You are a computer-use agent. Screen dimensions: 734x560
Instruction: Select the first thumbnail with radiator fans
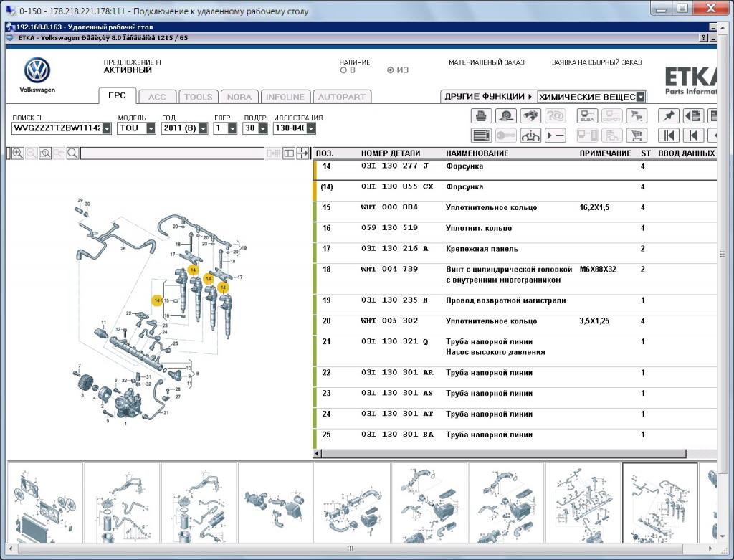point(44,503)
